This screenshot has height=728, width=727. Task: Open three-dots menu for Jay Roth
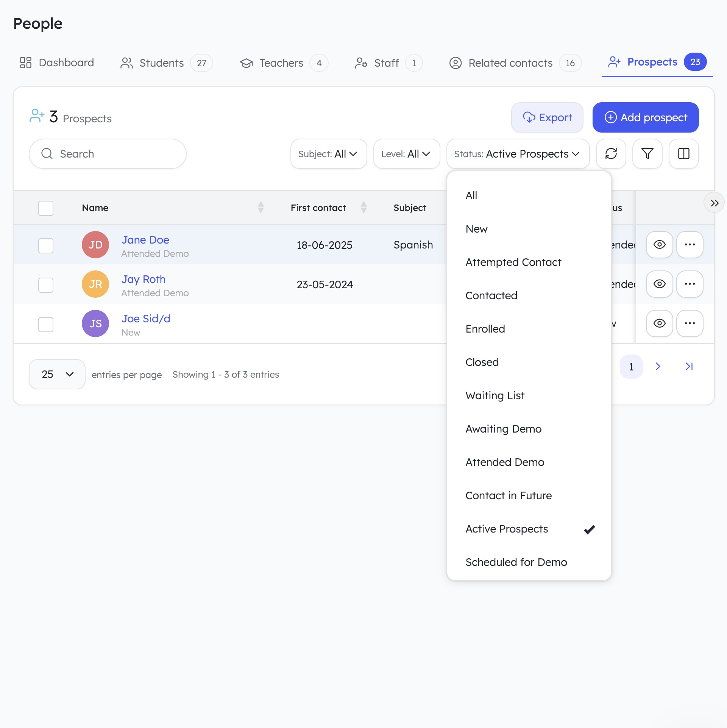tap(690, 284)
